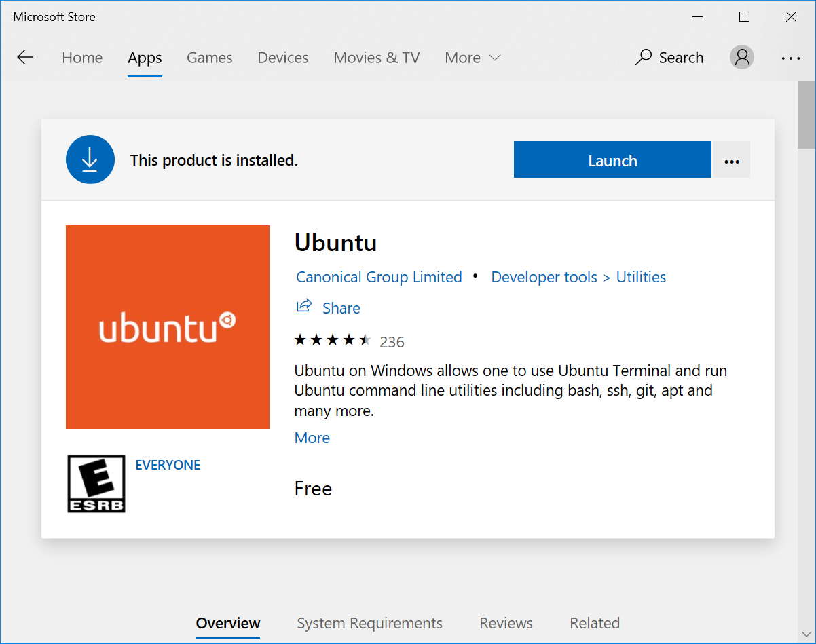Click the blue download arrow icon
Viewport: 816px width, 644px height.
coord(90,159)
